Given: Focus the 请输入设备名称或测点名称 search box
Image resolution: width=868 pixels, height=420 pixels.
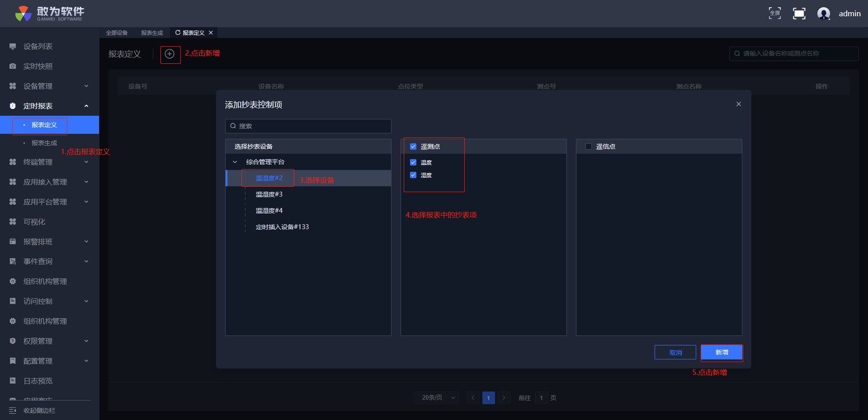Looking at the screenshot, I should [794, 54].
